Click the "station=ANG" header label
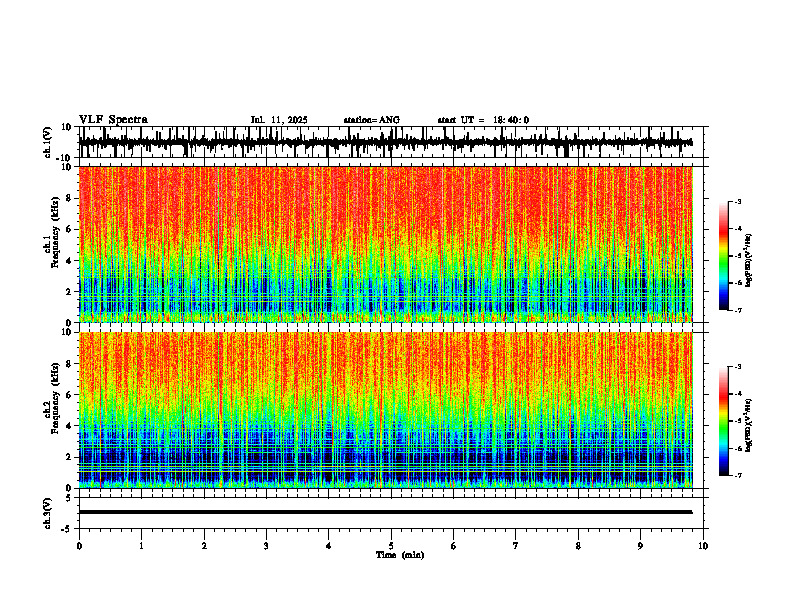792x612 pixels. click(x=372, y=120)
